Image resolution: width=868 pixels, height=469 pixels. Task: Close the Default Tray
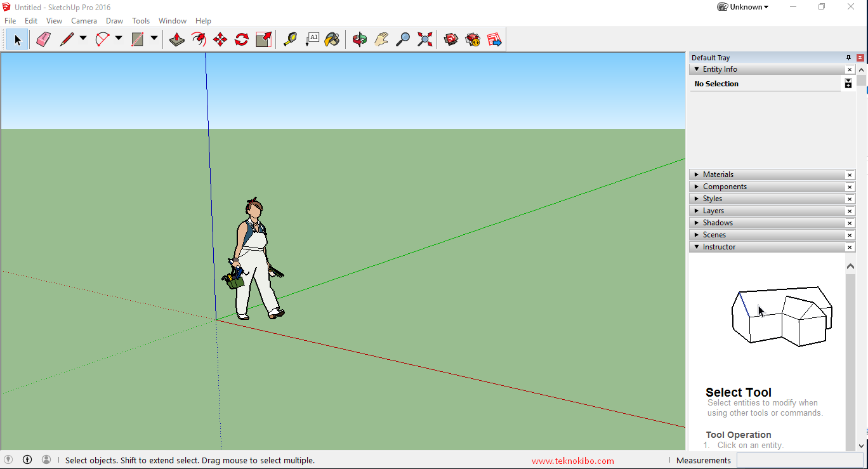860,58
